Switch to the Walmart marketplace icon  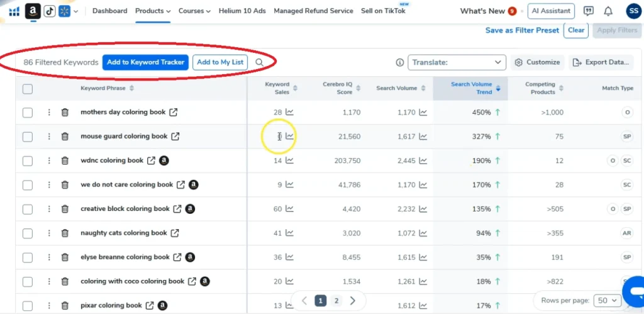65,11
